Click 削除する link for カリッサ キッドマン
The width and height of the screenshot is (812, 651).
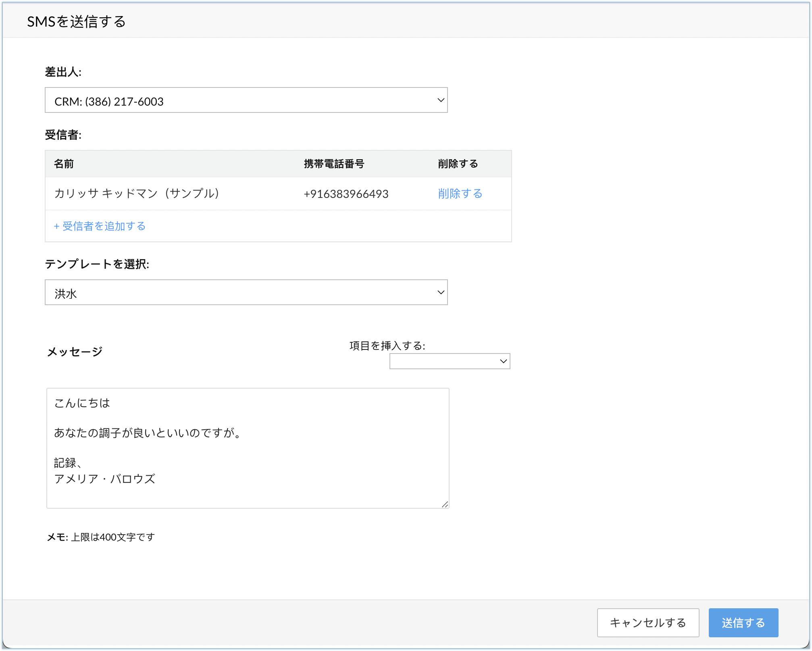click(460, 194)
